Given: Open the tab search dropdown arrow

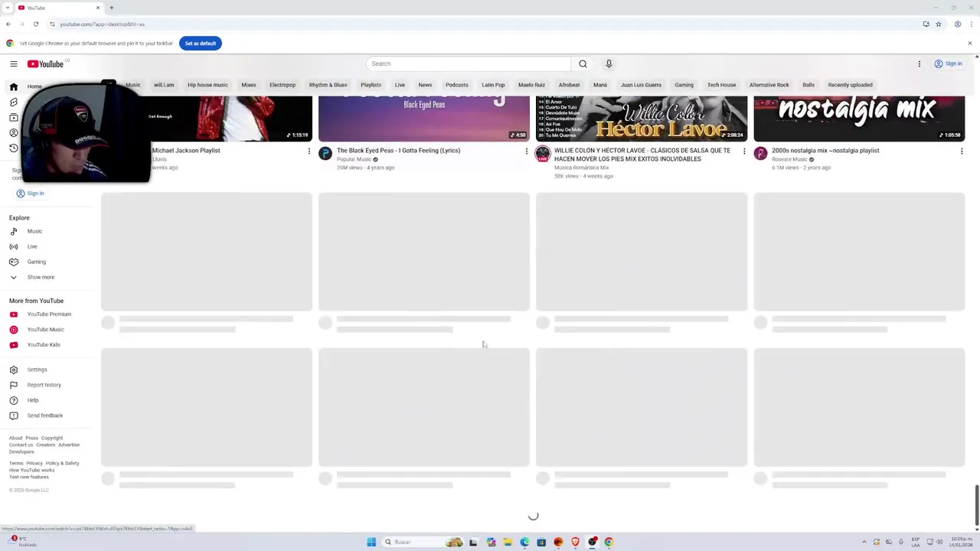Looking at the screenshot, I should pos(6,8).
